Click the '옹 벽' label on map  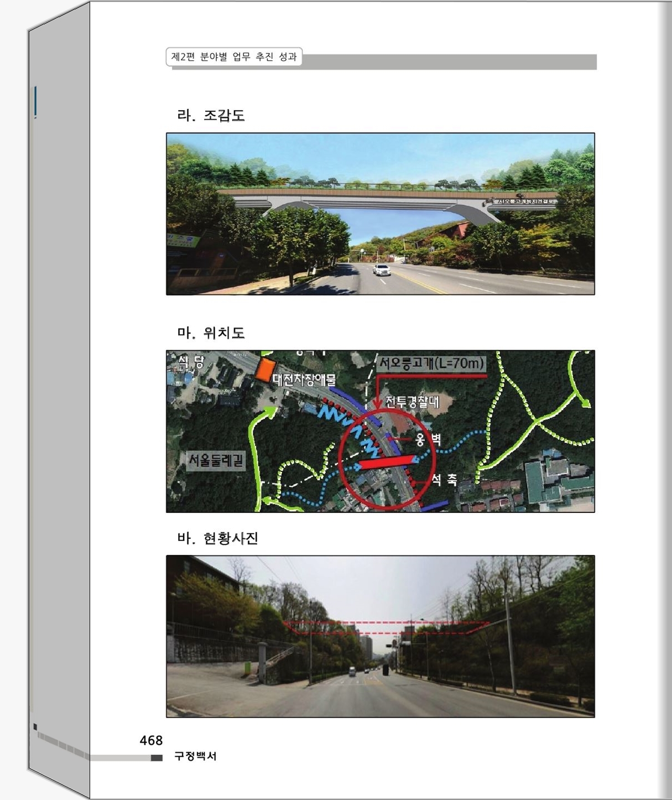(429, 440)
